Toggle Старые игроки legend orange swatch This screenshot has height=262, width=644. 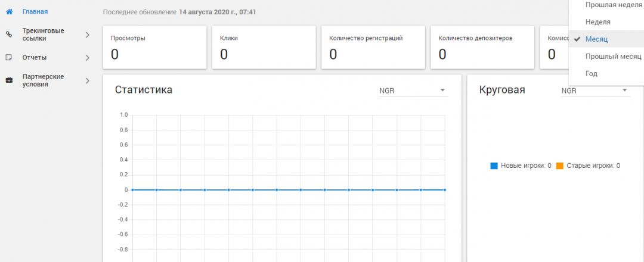(559, 166)
